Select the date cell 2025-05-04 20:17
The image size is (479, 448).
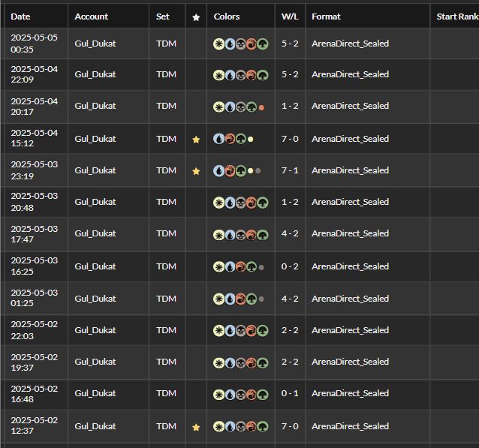(35, 107)
